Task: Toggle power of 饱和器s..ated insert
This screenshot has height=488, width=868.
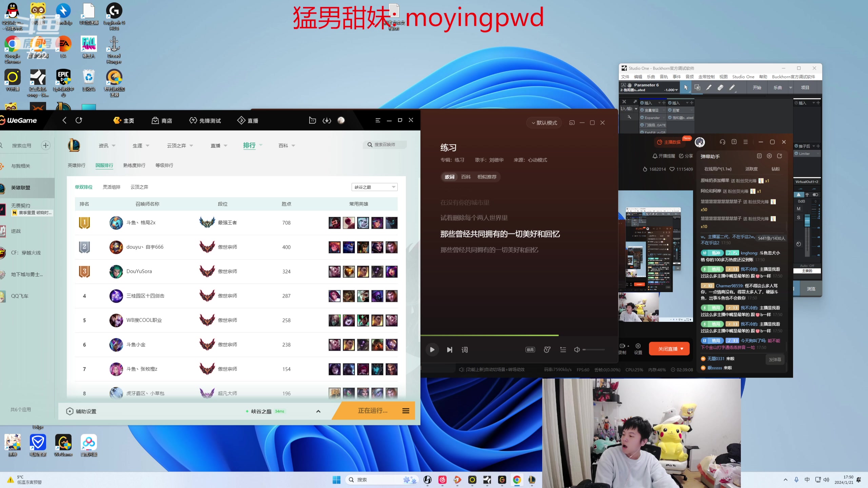Action: [670, 118]
